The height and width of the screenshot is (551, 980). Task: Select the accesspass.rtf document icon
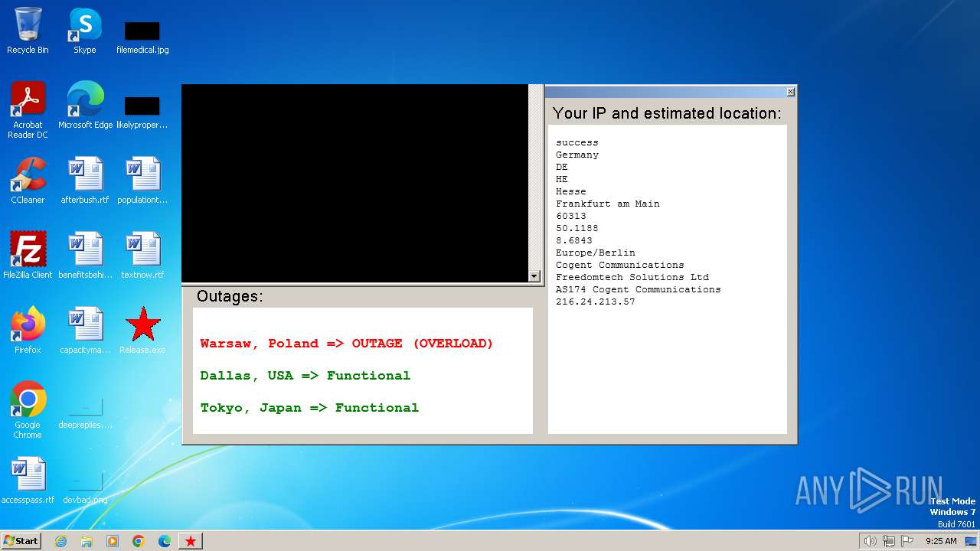(28, 481)
